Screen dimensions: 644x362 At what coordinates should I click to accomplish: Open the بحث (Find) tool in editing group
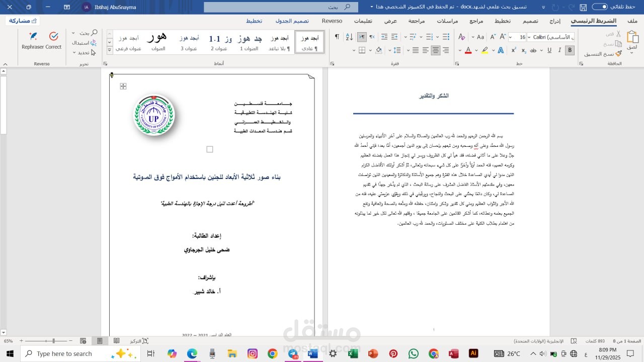[89, 33]
